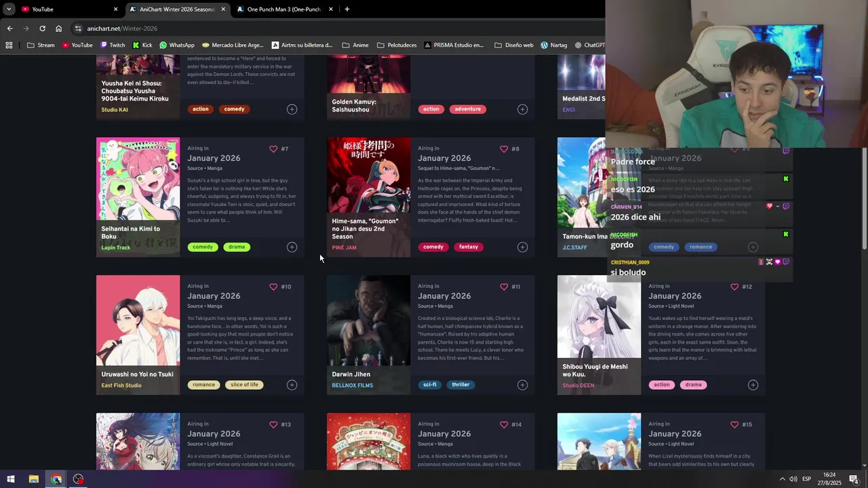Click the adventure tag on Golden Kamuy
This screenshot has height=488, width=868.
(x=467, y=109)
